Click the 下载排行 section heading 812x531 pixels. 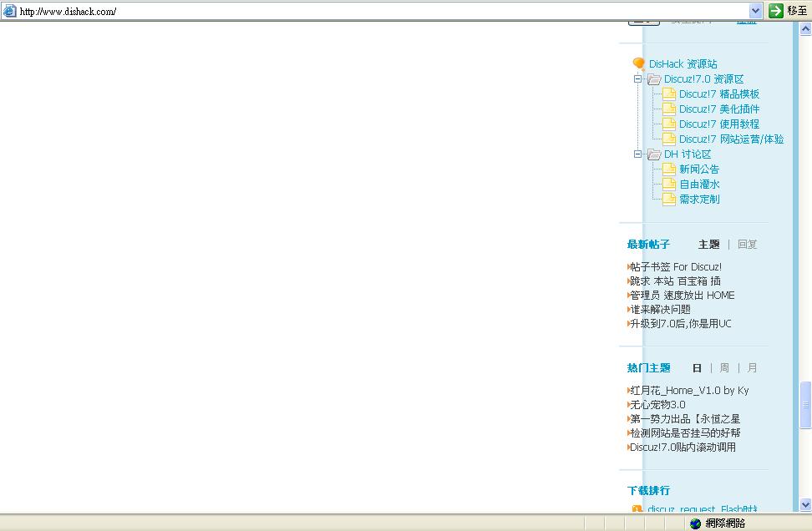(648, 491)
